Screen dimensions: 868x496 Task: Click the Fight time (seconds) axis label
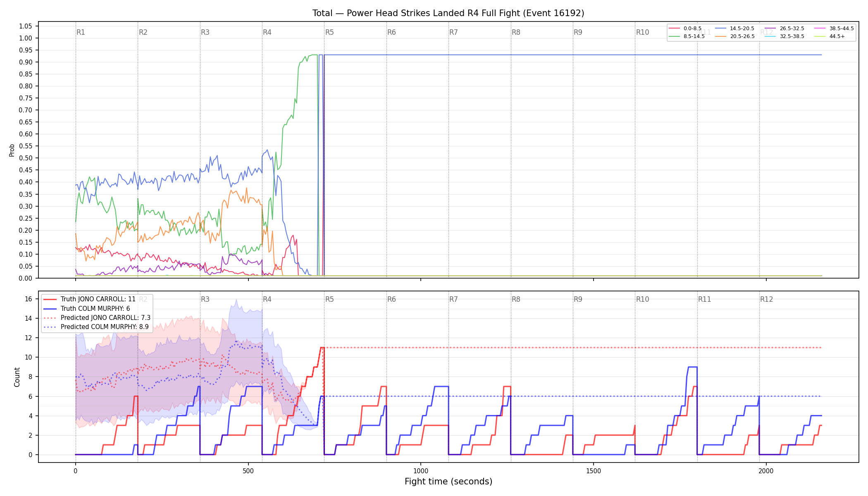[448, 482]
